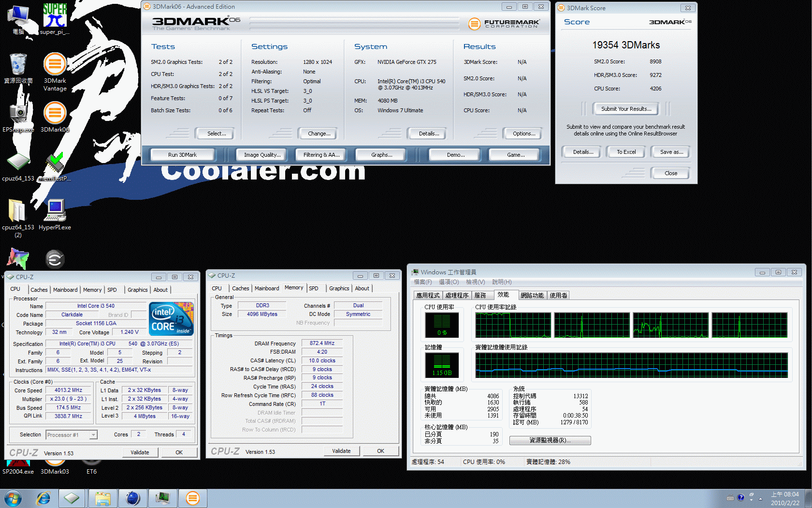Click Validate in left CPU-Z window

pyautogui.click(x=140, y=452)
